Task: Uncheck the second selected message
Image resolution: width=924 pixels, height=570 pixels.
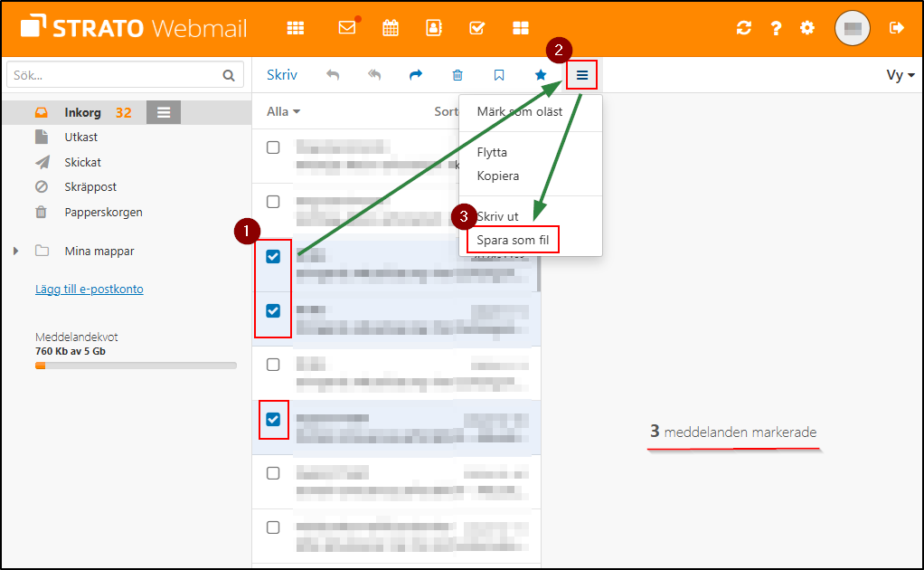Action: click(273, 310)
